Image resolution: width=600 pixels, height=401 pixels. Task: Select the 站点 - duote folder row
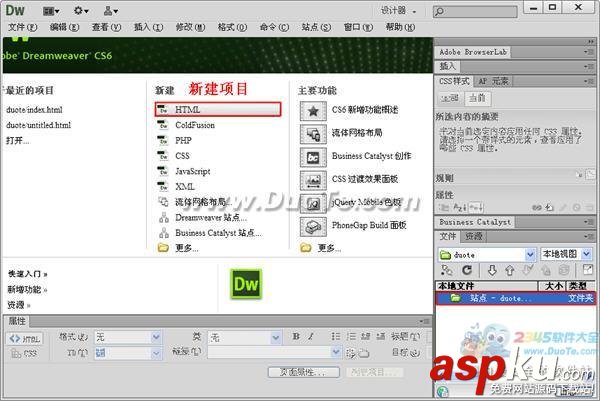click(x=515, y=298)
